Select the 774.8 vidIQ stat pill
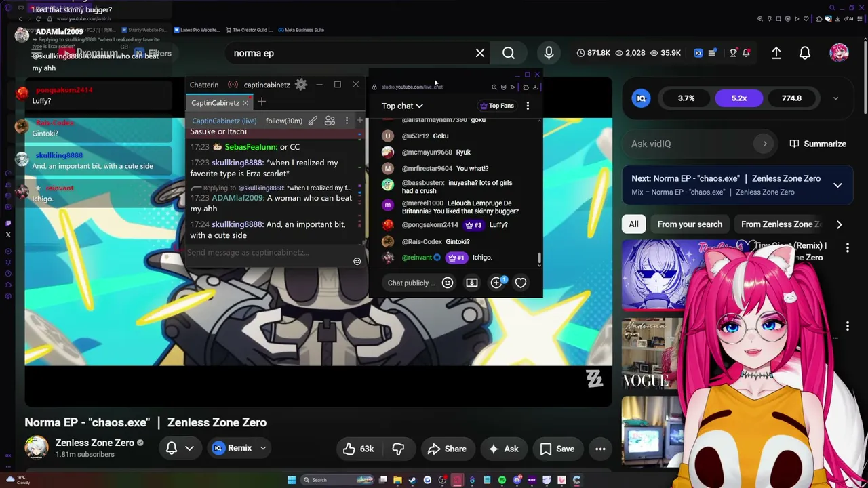The height and width of the screenshot is (488, 868). click(x=791, y=98)
